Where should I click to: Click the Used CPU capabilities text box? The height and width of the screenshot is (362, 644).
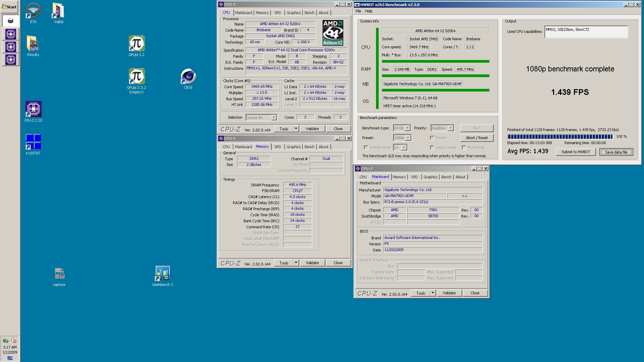[x=586, y=32]
